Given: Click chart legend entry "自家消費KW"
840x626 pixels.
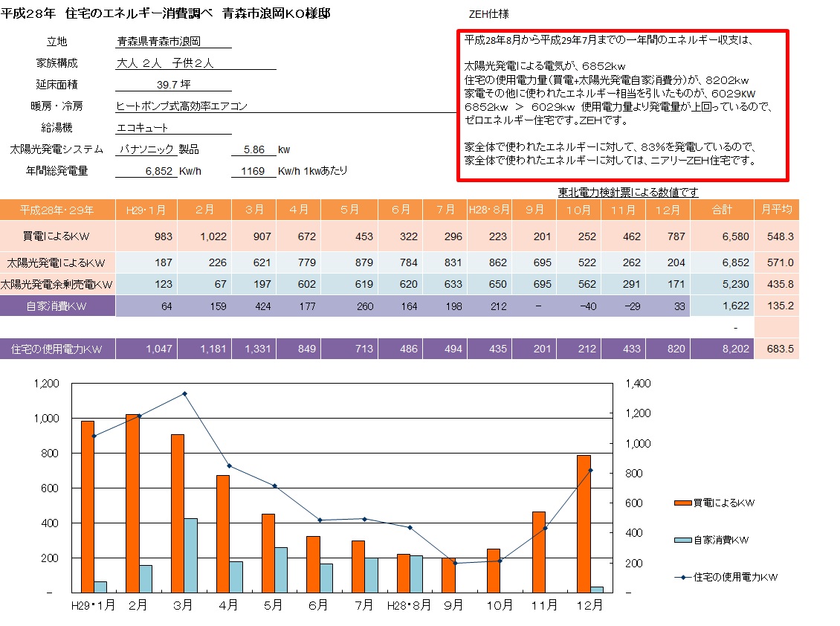Looking at the screenshot, I should (711, 540).
